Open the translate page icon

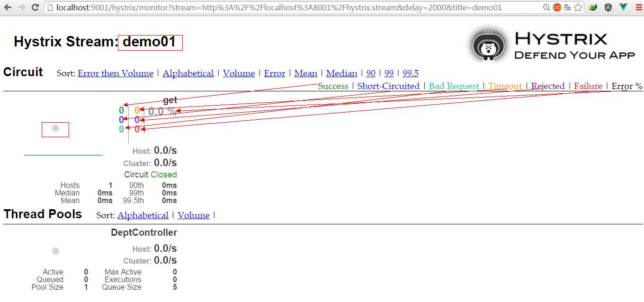click(567, 8)
